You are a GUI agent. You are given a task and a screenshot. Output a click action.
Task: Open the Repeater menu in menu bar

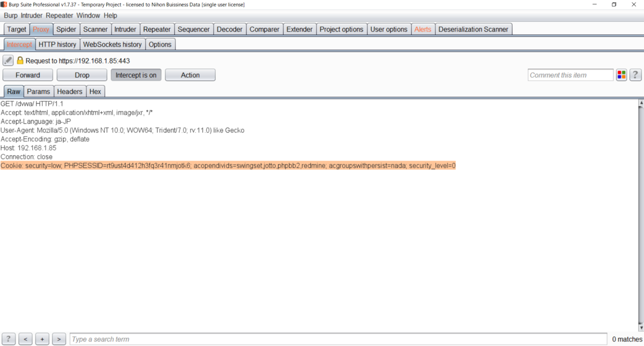pyautogui.click(x=60, y=16)
